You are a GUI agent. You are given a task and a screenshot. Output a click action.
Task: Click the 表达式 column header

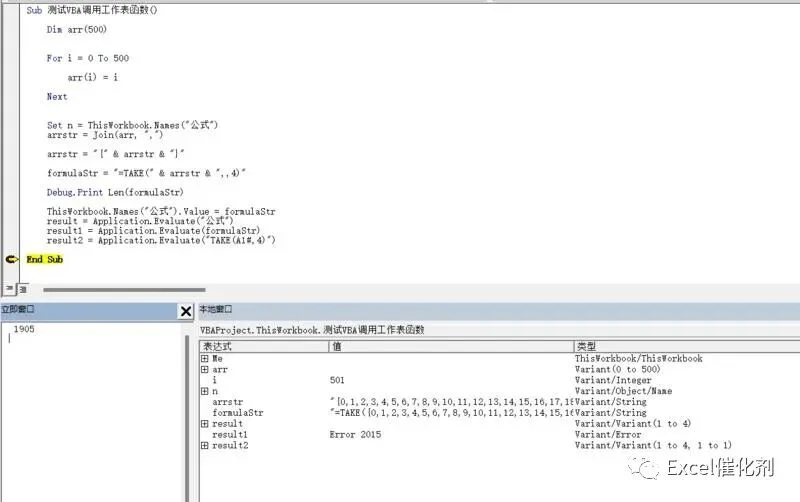(264, 346)
